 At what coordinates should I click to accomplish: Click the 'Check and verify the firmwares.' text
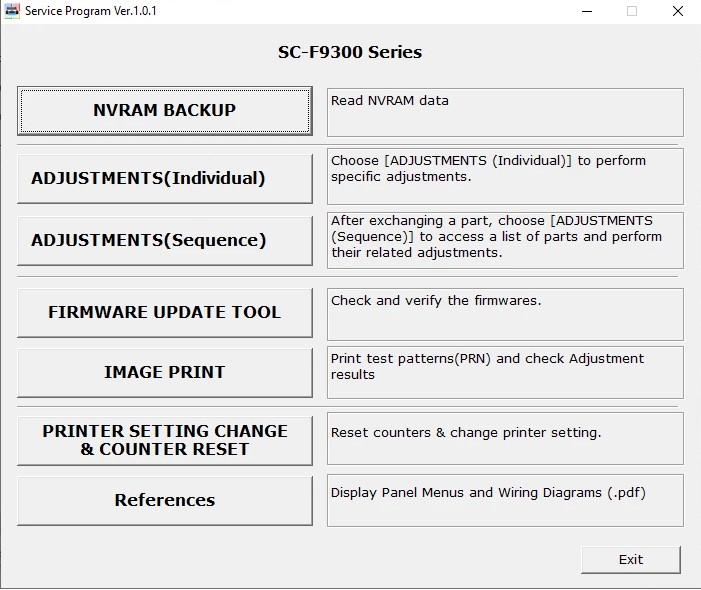pyautogui.click(x=436, y=300)
